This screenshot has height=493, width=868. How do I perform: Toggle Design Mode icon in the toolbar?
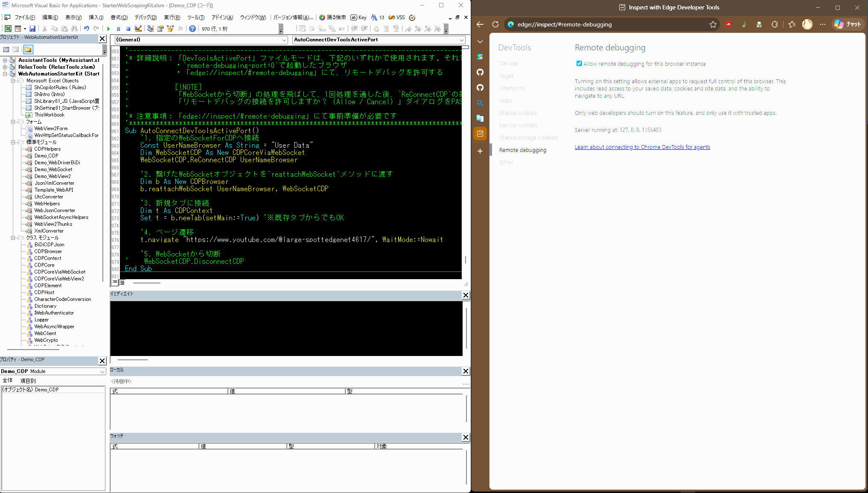coord(138,29)
